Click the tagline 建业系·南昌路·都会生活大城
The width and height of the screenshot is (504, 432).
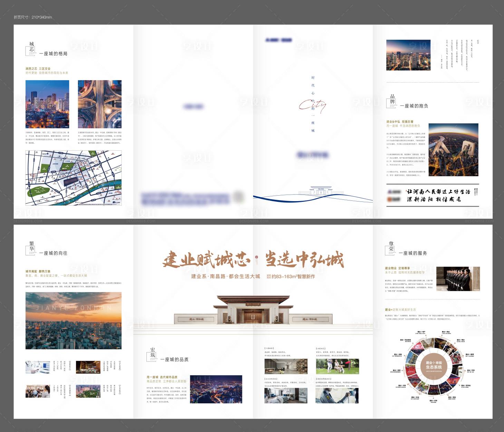pyautogui.click(x=226, y=276)
